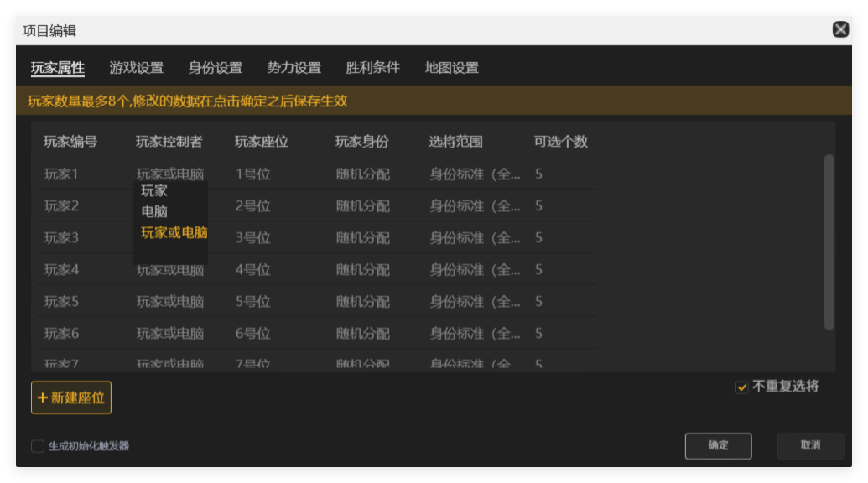Click the 取消 cancel button
The height and width of the screenshot is (483, 868).
pos(810,445)
